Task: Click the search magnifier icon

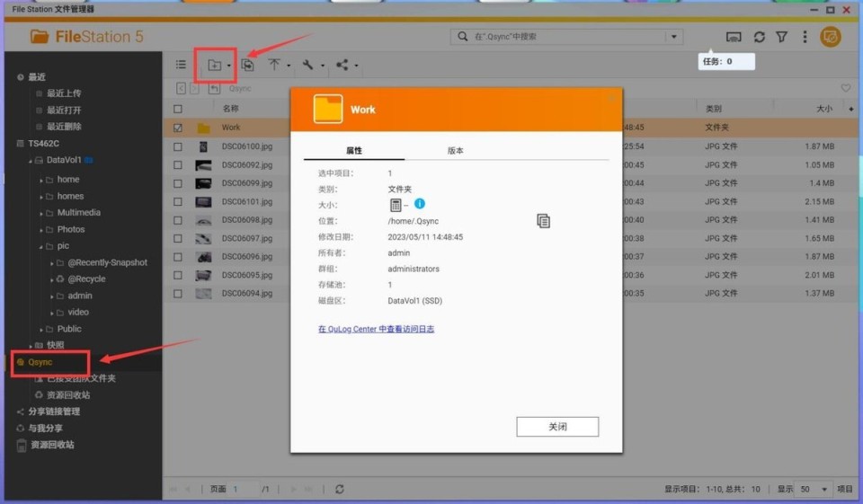Action: (462, 36)
